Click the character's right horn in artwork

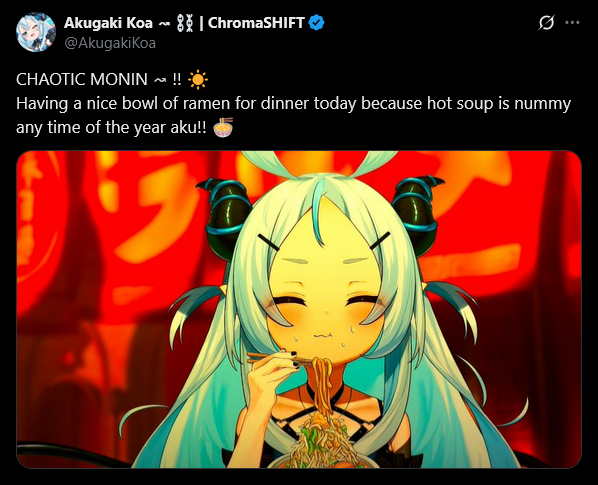pos(417,214)
